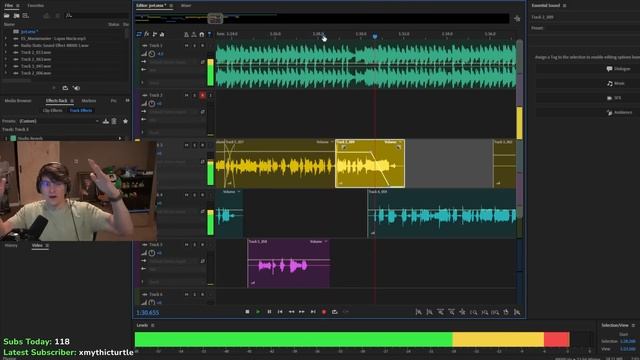Pause playback in transport bar
The height and width of the screenshot is (360, 640).
[269, 312]
